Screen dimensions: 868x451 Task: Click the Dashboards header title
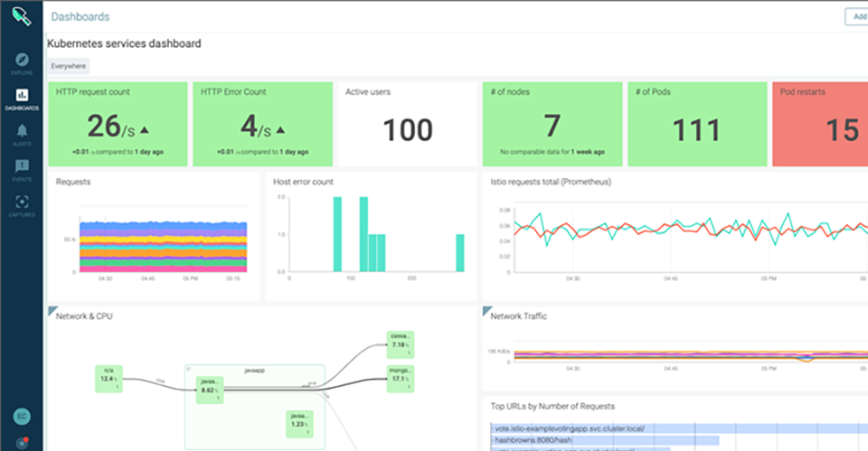80,16
